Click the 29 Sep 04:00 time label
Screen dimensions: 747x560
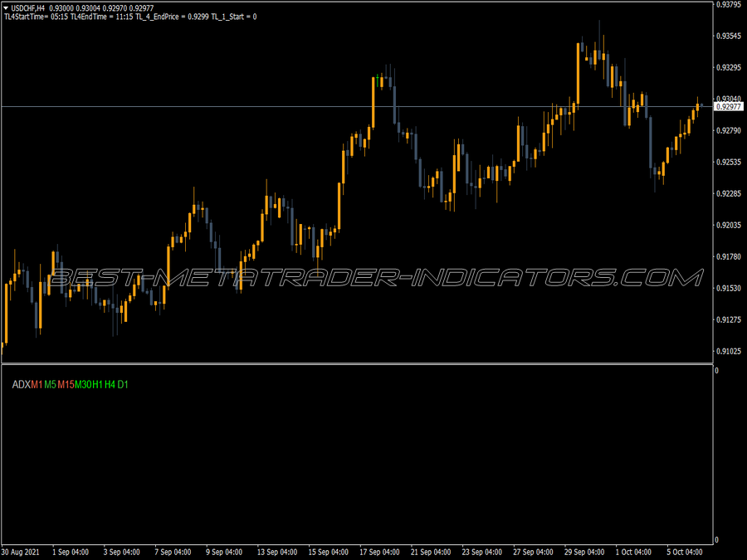[584, 553]
